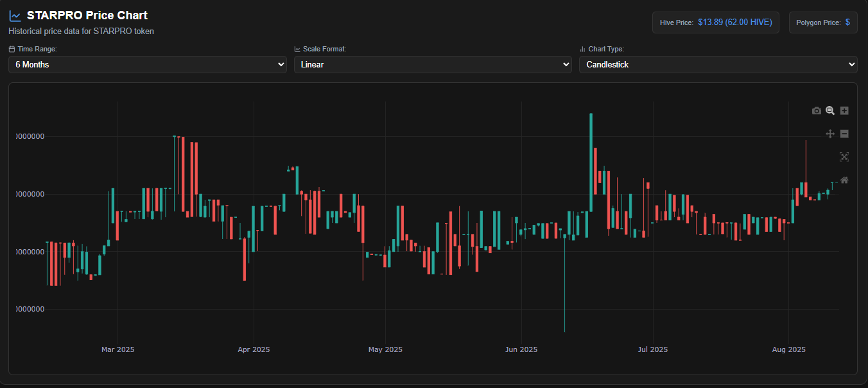Autoscale the chart with the expand icon
This screenshot has width=868, height=388.
pyautogui.click(x=844, y=157)
